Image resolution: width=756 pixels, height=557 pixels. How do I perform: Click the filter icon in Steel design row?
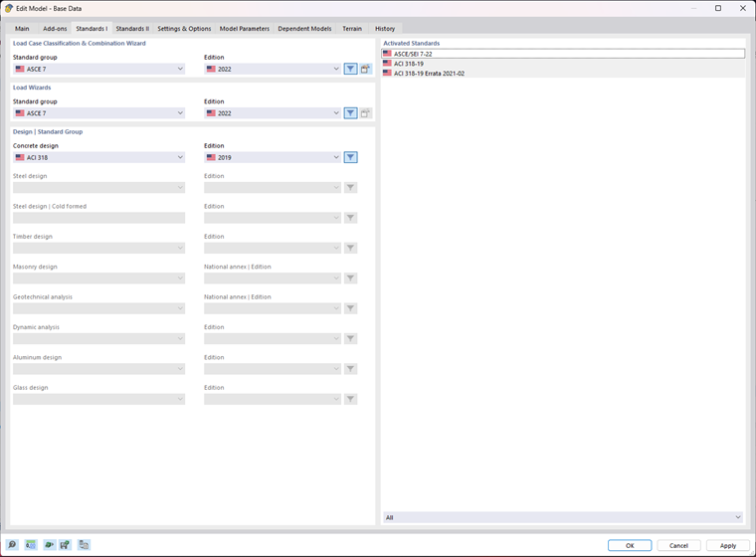350,188
